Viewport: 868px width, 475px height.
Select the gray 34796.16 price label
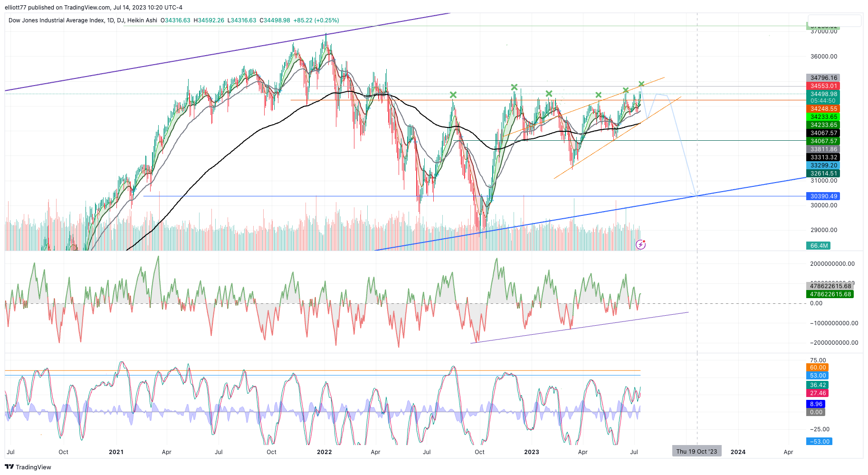[x=823, y=78]
